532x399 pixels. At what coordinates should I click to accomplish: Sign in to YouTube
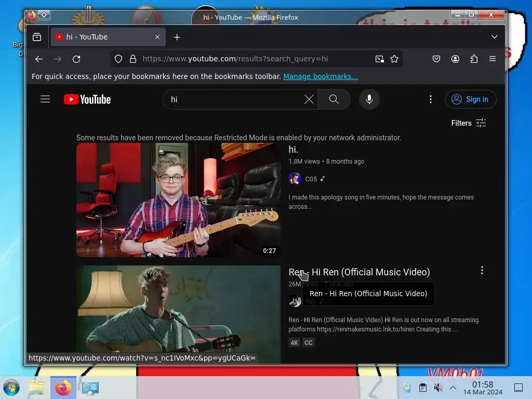coord(471,99)
